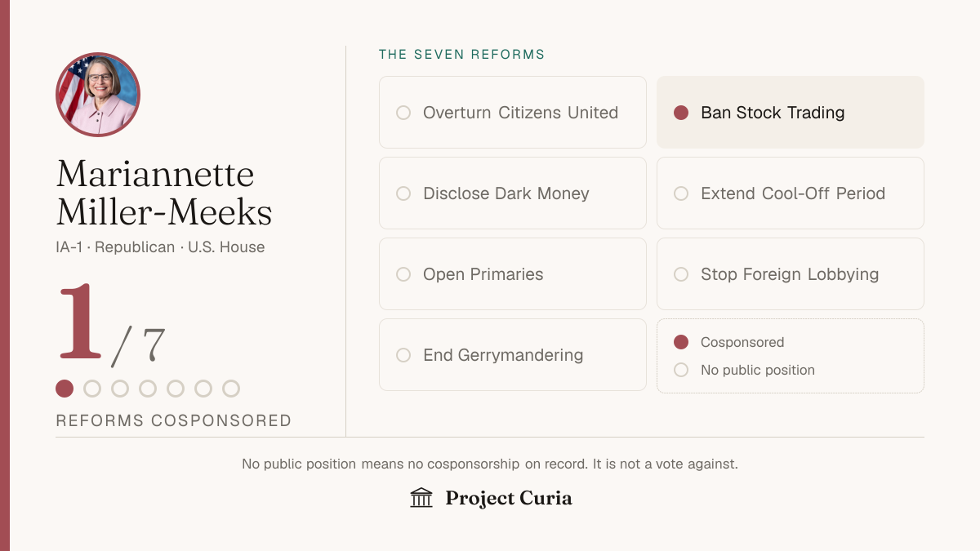Click the empty circle next to Overturn Citizens United
Screen dimensions: 980x551
coord(403,113)
